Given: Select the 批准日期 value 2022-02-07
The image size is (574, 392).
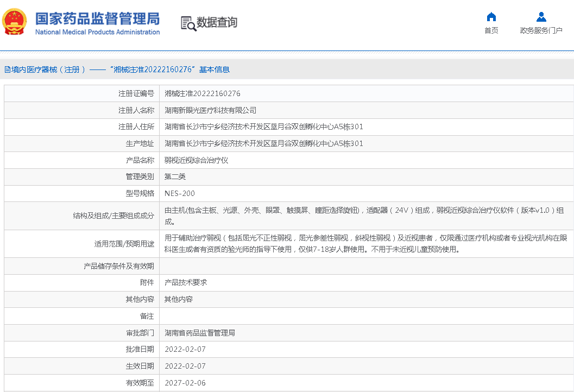Looking at the screenshot, I should click(185, 350).
